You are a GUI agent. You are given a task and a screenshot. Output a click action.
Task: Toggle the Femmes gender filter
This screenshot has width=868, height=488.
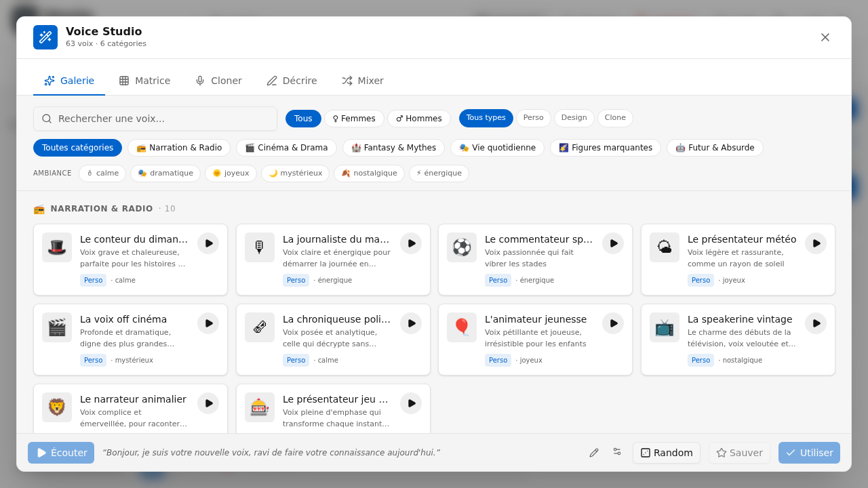(x=354, y=119)
